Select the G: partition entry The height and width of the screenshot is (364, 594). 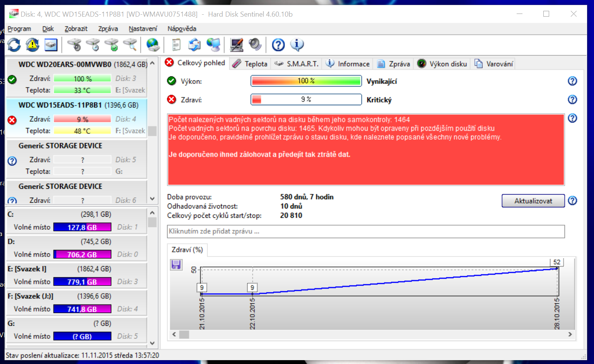point(77,330)
